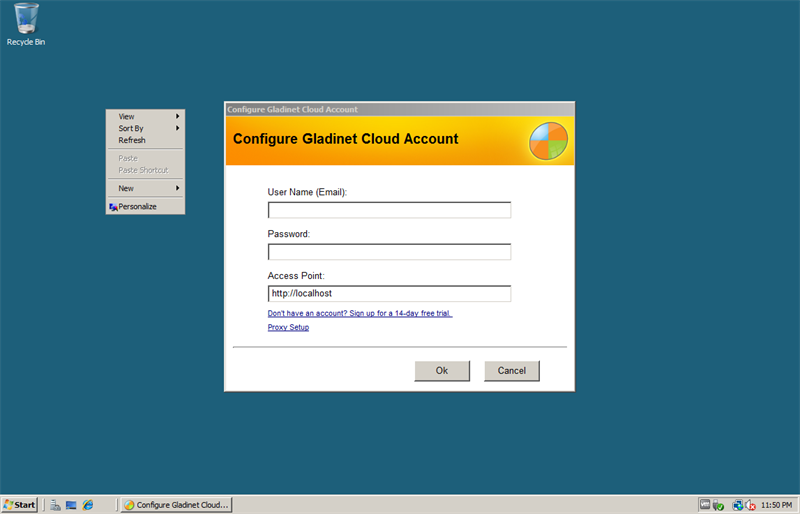Click the greyed-out Paste entry
Image resolution: width=800 pixels, height=514 pixels.
(x=145, y=158)
